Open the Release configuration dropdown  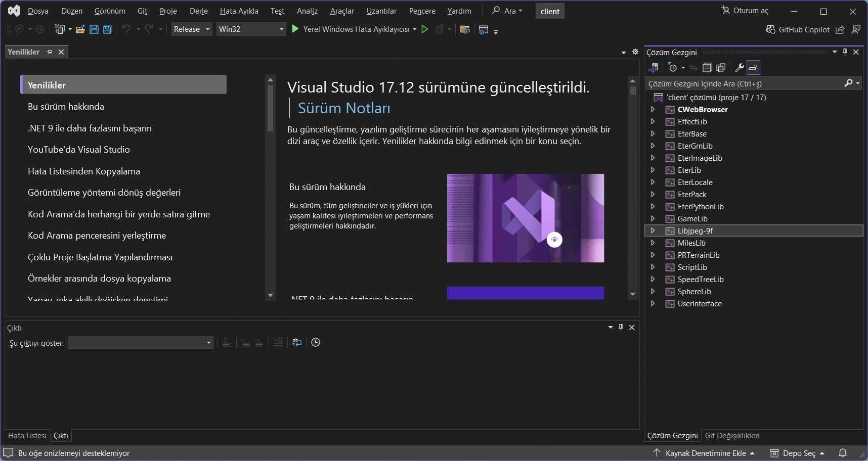pyautogui.click(x=192, y=29)
